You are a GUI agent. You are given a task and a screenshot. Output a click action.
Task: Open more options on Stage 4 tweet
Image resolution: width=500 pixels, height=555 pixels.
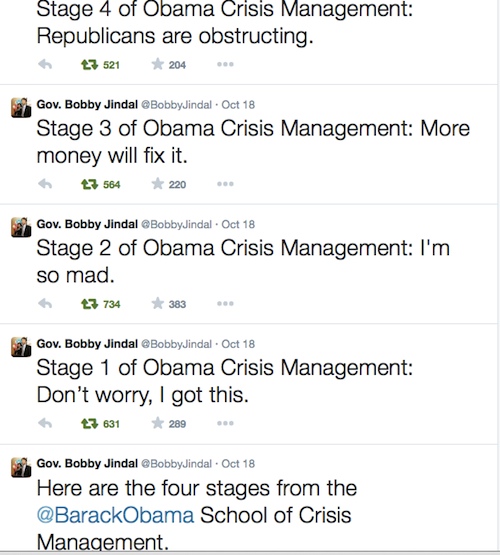coord(225,64)
